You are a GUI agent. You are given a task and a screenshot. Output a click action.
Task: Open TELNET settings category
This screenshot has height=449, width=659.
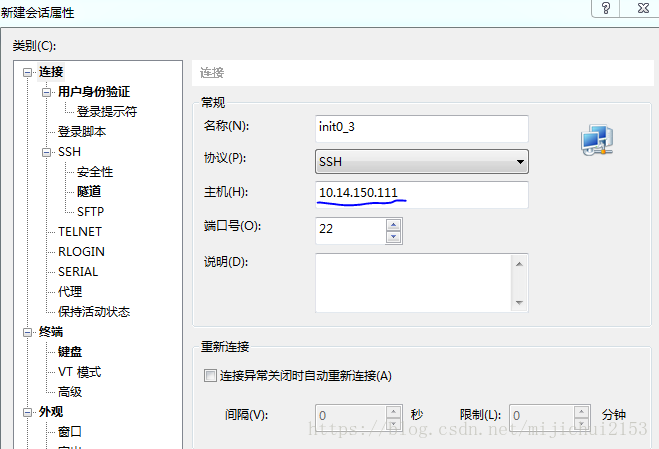tap(80, 232)
